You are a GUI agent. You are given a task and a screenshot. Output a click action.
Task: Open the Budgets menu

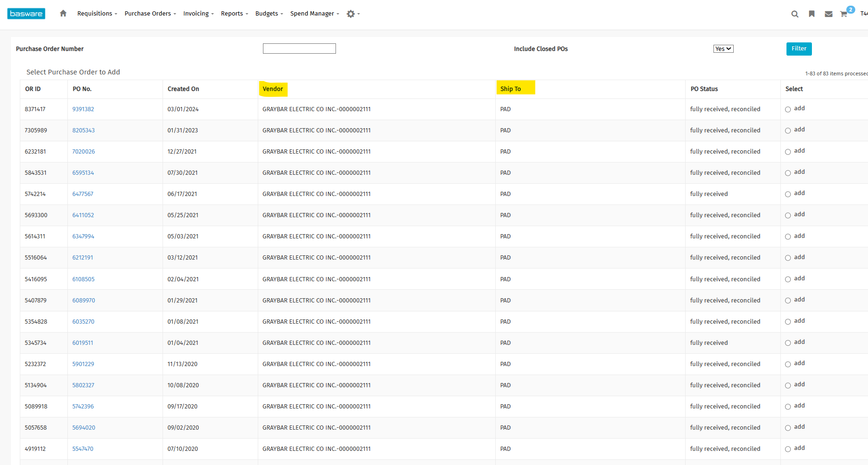[x=269, y=14]
